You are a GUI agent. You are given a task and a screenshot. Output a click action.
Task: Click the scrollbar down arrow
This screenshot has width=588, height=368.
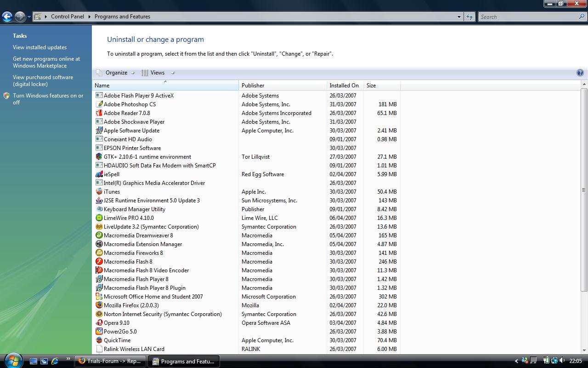[x=584, y=351]
